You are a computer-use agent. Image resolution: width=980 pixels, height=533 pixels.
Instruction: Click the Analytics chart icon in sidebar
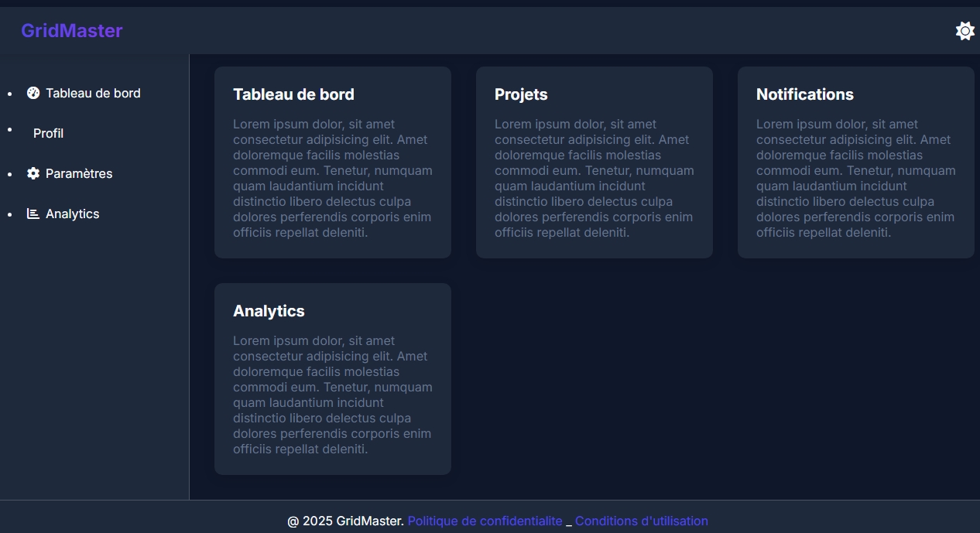(33, 214)
